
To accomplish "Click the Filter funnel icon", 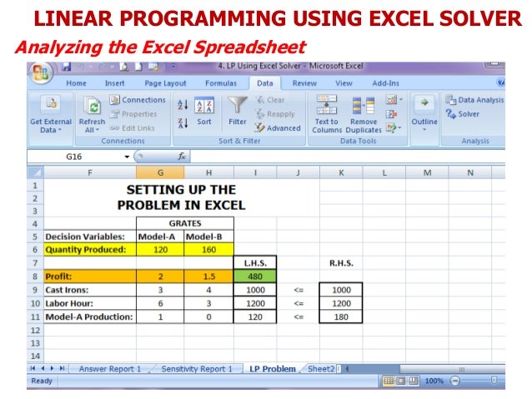I will [x=237, y=105].
